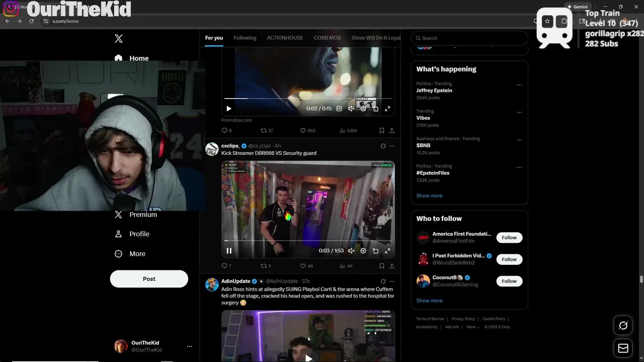
Task: Bookmark the cxclips_ post
Action: point(382,266)
